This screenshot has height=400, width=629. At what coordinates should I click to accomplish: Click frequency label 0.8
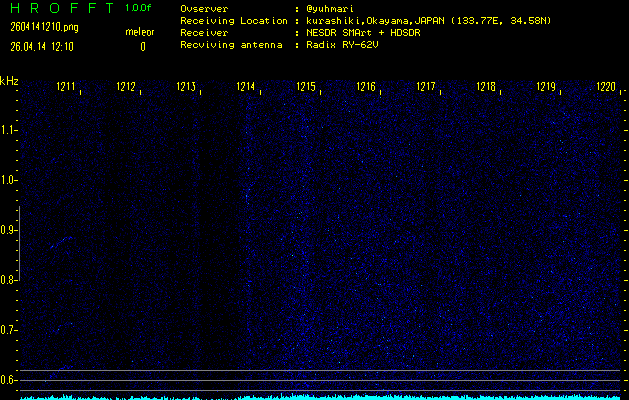[x=7, y=280]
